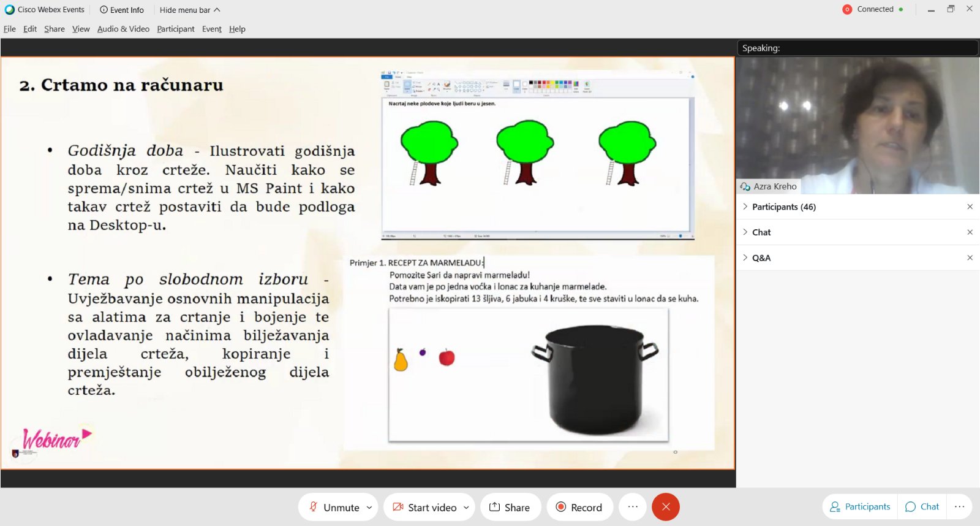This screenshot has height=526, width=980.
Task: Click the Unmute microphone button
Action: (334, 507)
